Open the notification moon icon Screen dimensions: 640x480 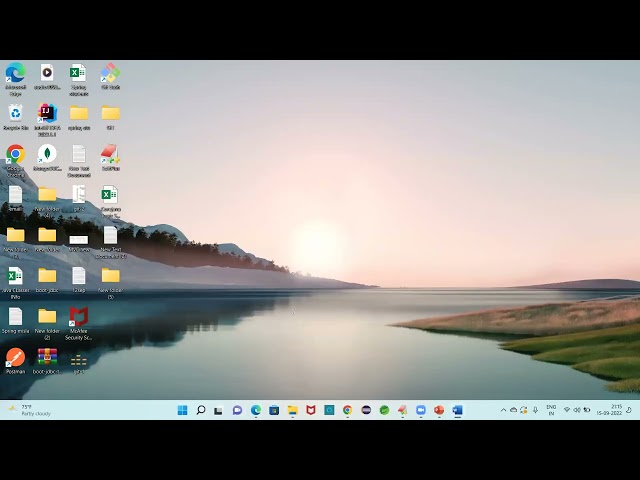point(629,410)
